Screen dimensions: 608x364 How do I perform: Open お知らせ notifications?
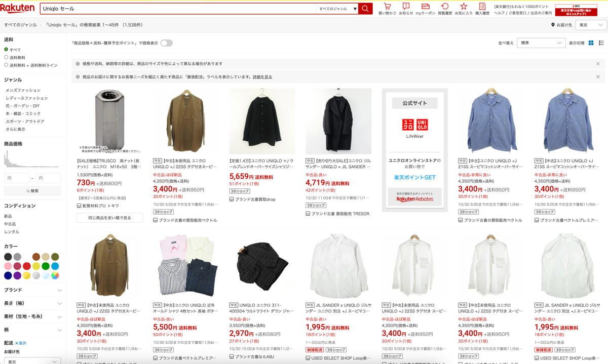[x=406, y=9]
